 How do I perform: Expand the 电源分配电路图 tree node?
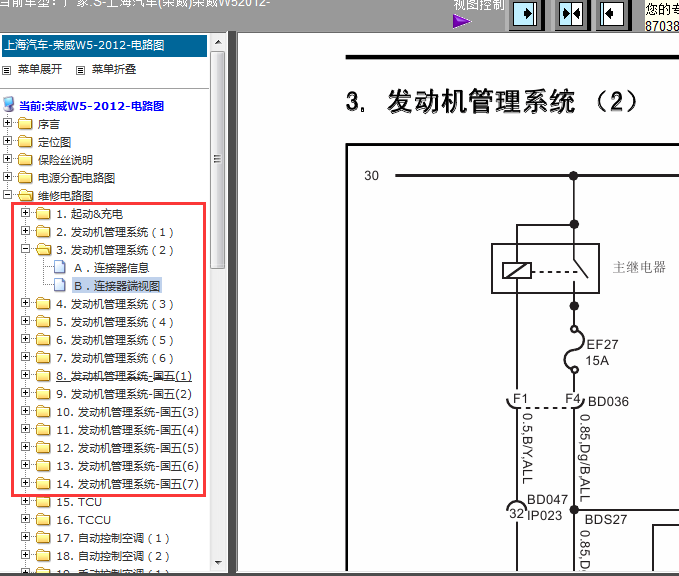[7, 176]
